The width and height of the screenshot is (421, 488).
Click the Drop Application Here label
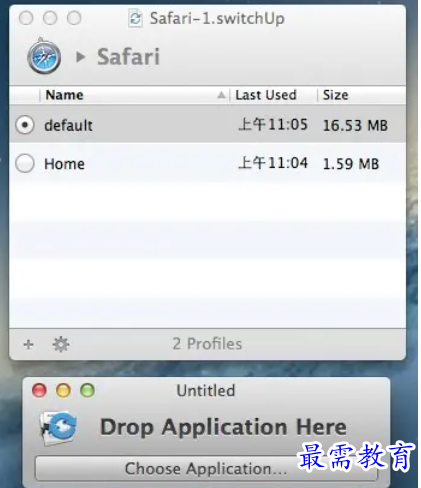click(223, 428)
